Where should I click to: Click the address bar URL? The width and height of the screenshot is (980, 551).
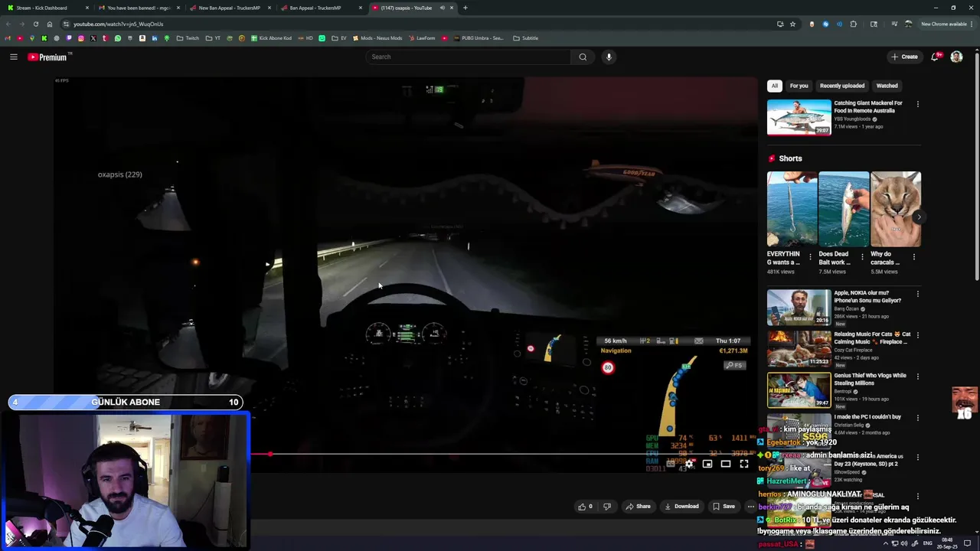118,24
